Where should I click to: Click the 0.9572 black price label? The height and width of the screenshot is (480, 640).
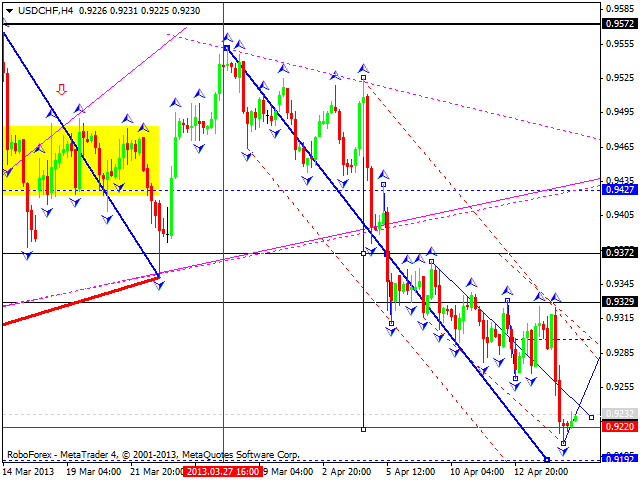pyautogui.click(x=620, y=21)
